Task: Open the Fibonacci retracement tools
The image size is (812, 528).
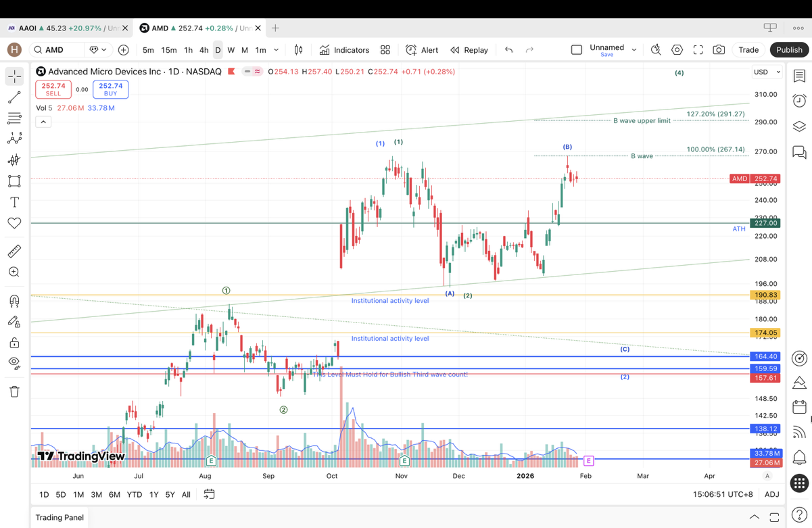Action: (14, 118)
